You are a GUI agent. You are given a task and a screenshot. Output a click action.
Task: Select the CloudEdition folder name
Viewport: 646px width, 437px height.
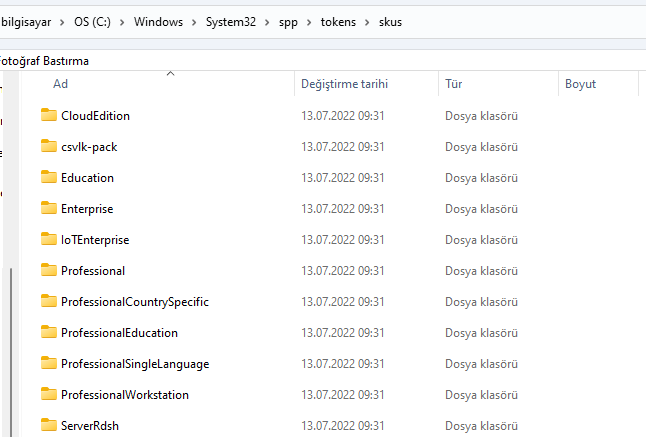(x=95, y=116)
